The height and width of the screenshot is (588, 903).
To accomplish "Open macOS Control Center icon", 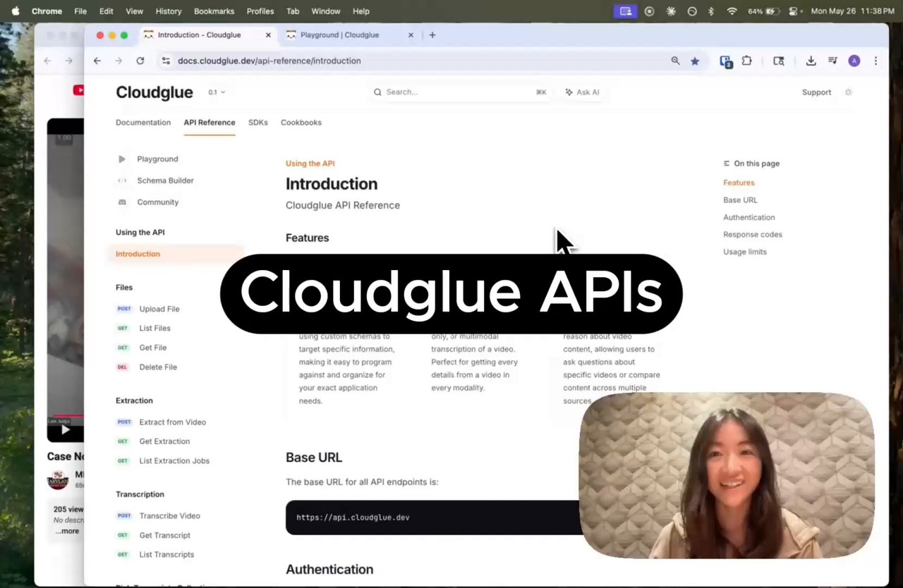I will coord(794,11).
